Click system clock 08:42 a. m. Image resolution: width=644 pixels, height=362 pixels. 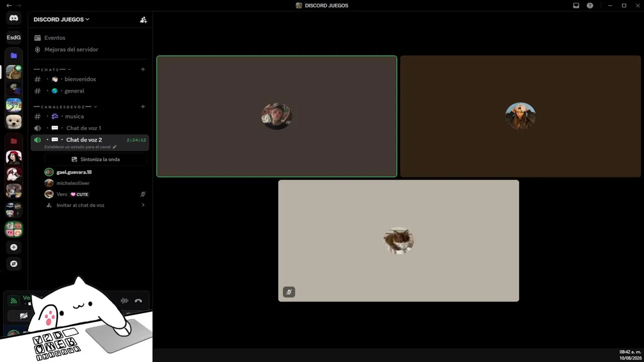[630, 352]
